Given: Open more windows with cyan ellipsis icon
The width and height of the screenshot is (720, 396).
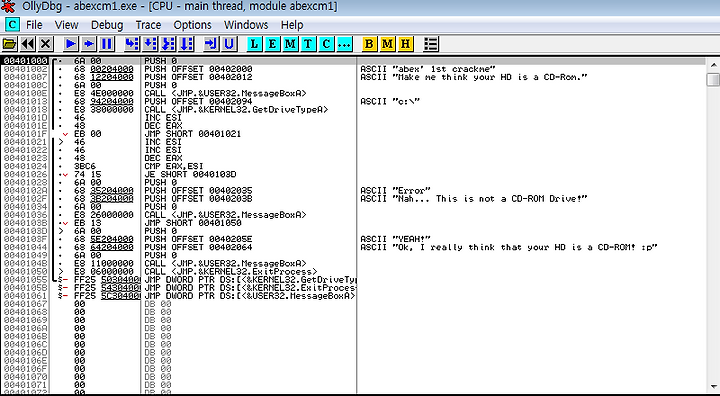Looking at the screenshot, I should click(x=344, y=44).
